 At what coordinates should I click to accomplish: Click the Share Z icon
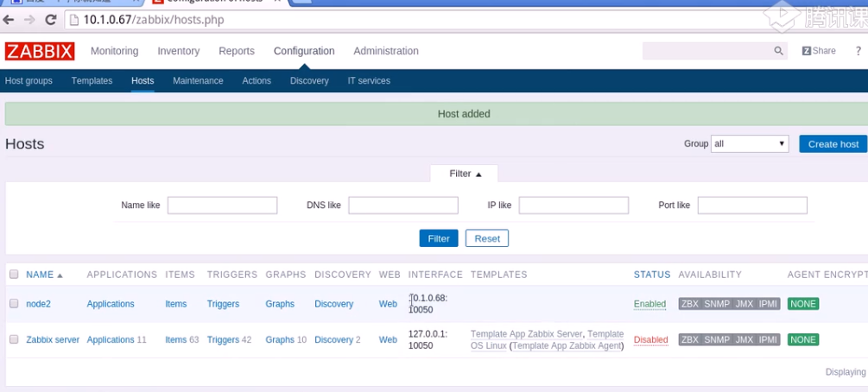pyautogui.click(x=807, y=51)
